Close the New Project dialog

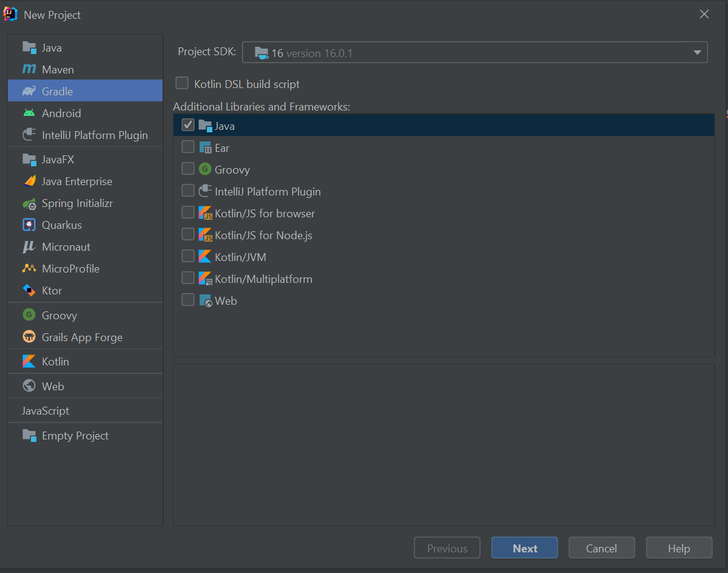click(x=704, y=14)
